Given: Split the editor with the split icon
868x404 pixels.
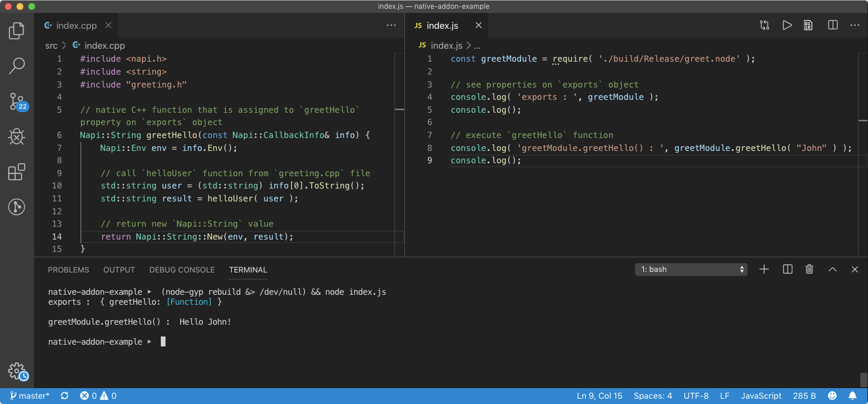Looking at the screenshot, I should click(832, 25).
